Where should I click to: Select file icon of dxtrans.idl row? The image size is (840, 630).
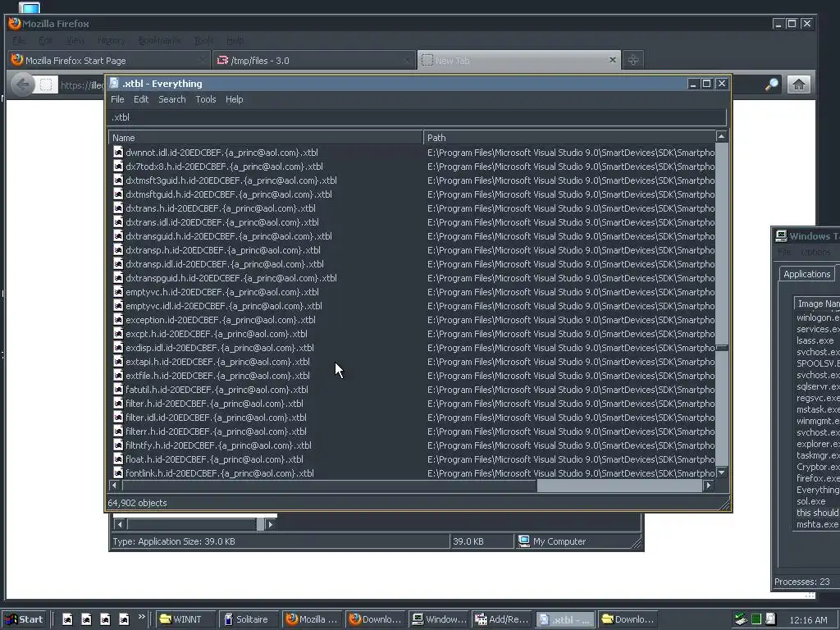[118, 221]
